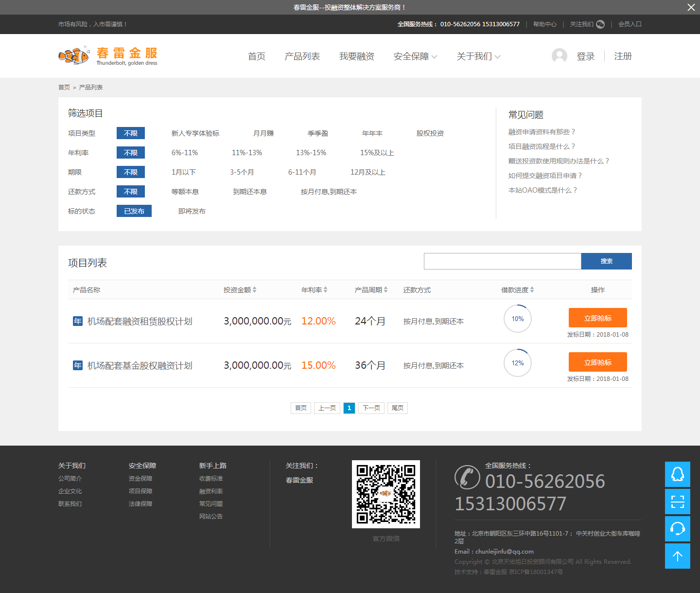Click the WeChat icon beside 关注我们
Viewport: 700px width, 593px height.
pos(600,24)
